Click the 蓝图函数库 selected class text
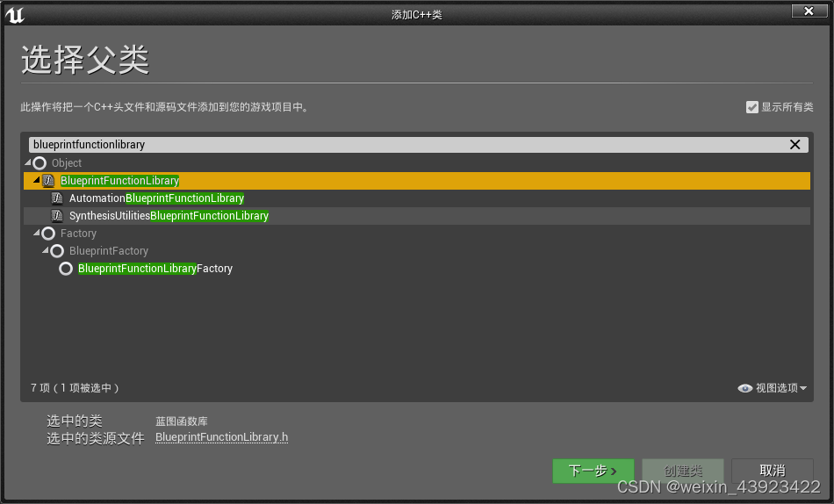 (182, 421)
